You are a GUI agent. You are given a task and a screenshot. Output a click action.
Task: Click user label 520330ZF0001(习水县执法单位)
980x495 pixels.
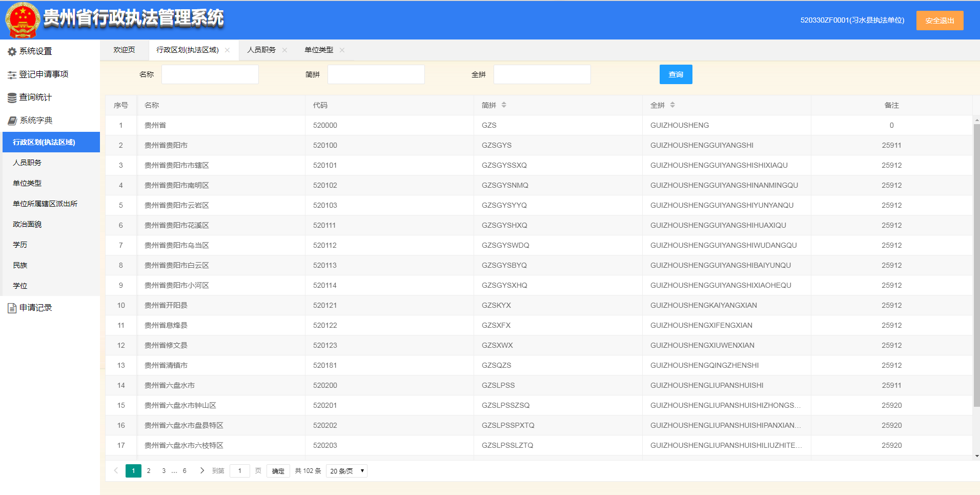pos(852,21)
